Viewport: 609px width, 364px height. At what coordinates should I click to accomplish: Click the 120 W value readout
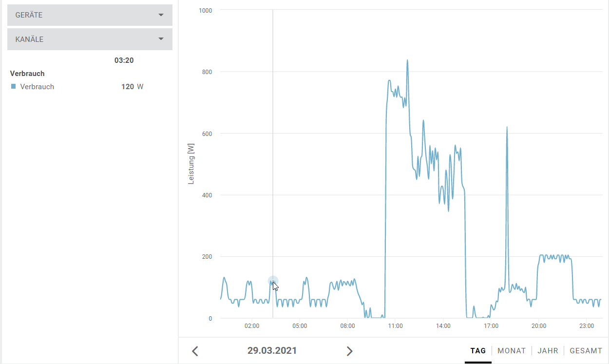pyautogui.click(x=133, y=87)
